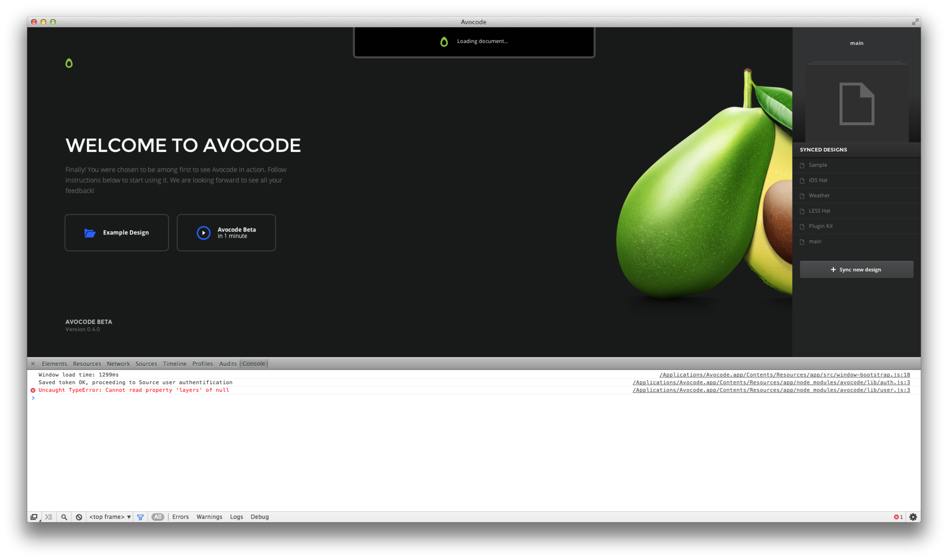The image size is (948, 560).
Task: Click Sync new design button
Action: tap(857, 269)
